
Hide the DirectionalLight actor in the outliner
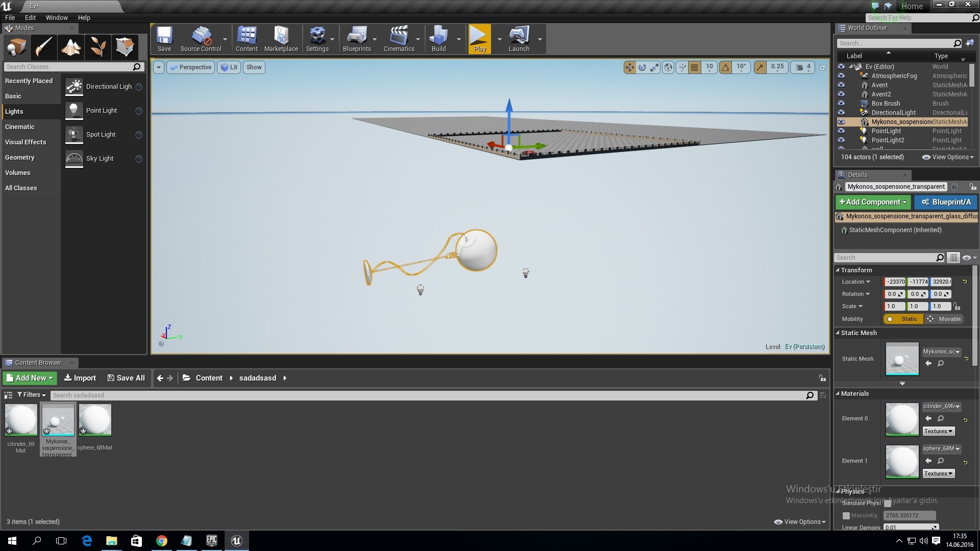click(x=841, y=113)
